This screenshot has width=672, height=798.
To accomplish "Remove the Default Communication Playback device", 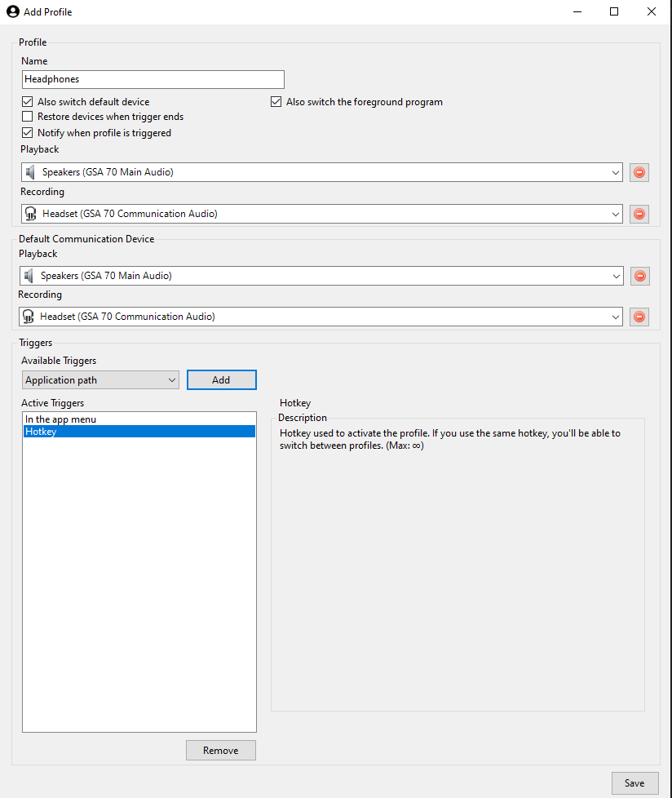I will point(639,276).
